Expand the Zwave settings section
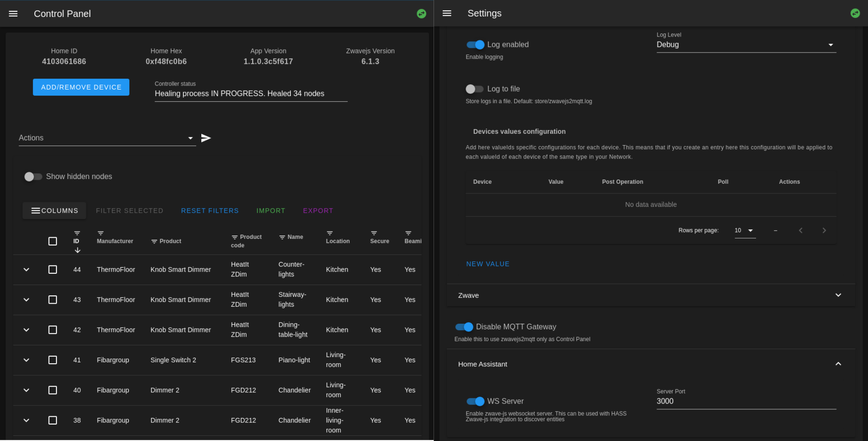The height and width of the screenshot is (441, 868). click(x=651, y=295)
